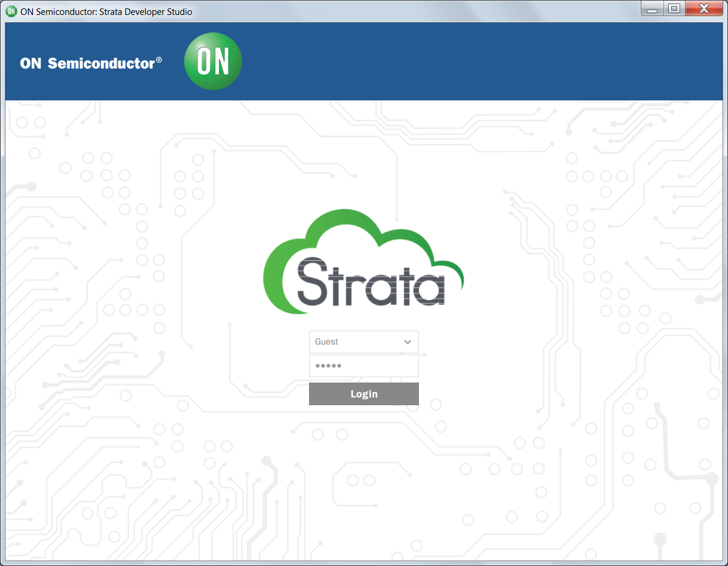Viewport: 728px width, 566px height.
Task: Select the Guest text in the username selector
Action: (326, 342)
